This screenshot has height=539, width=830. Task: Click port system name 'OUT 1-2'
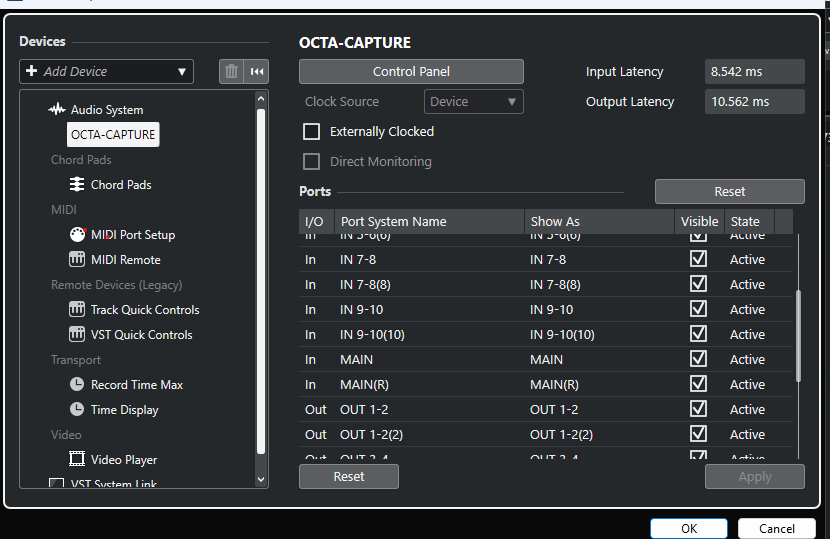point(364,410)
